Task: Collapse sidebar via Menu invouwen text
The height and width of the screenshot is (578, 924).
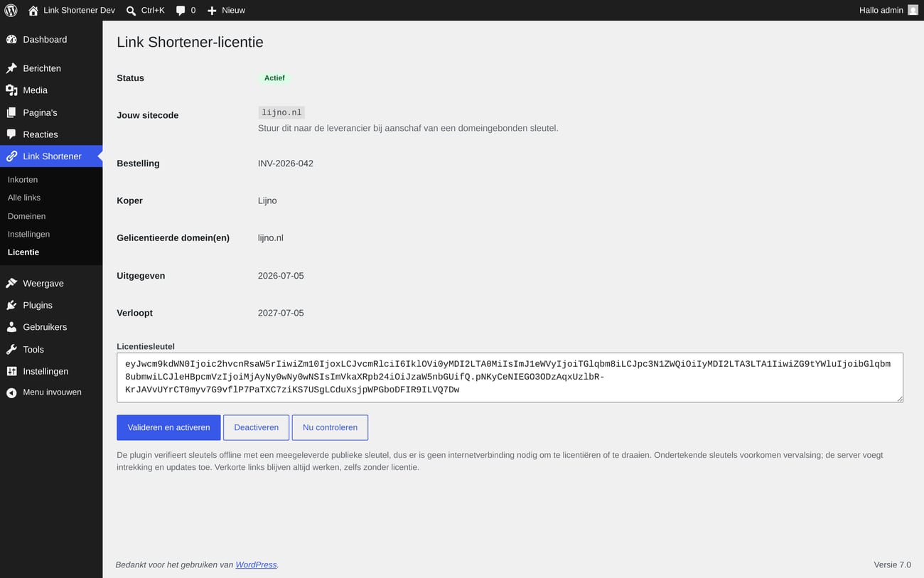Action: point(52,392)
